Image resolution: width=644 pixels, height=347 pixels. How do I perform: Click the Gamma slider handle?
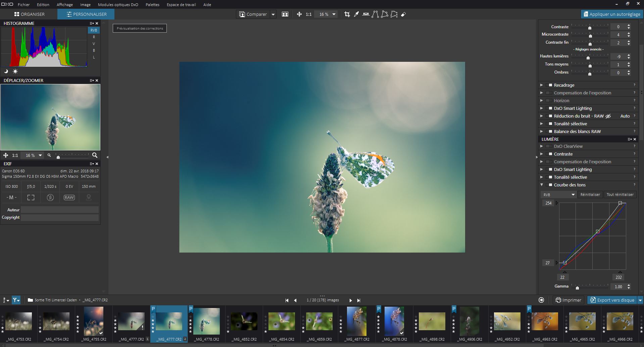coord(577,288)
